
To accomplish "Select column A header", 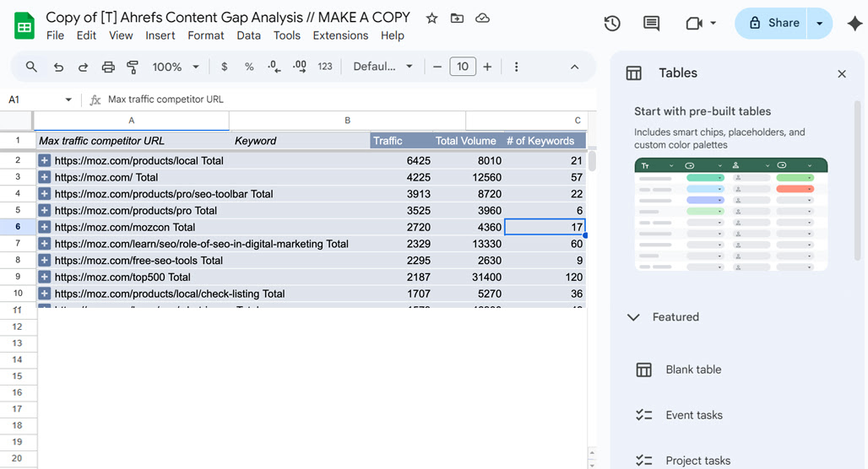I will tap(131, 121).
